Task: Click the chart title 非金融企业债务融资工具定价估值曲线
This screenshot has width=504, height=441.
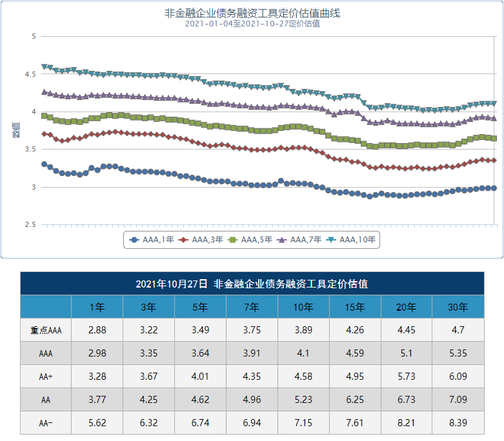Action: pyautogui.click(x=252, y=13)
